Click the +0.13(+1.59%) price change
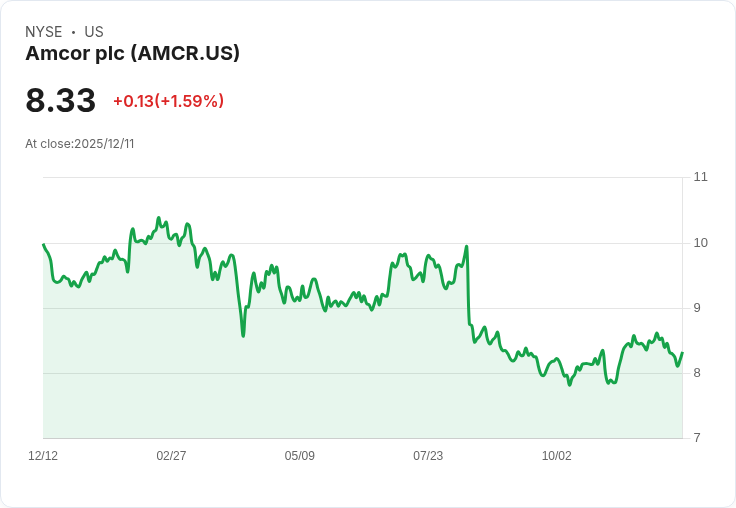Viewport: 736px width, 508px height. pyautogui.click(x=168, y=101)
